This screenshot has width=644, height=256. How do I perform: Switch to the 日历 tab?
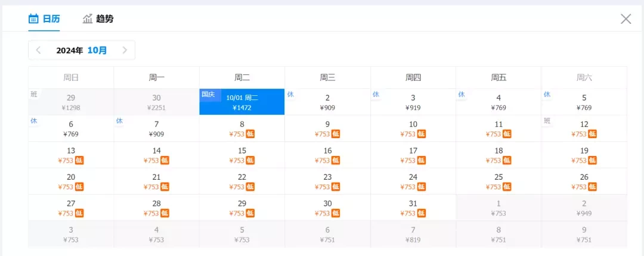coord(44,18)
